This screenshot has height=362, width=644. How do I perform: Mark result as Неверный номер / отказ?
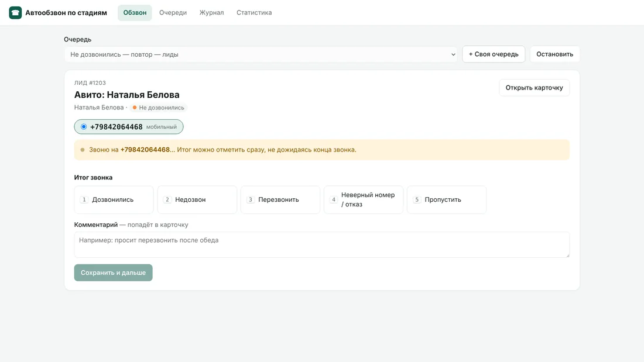(x=364, y=200)
